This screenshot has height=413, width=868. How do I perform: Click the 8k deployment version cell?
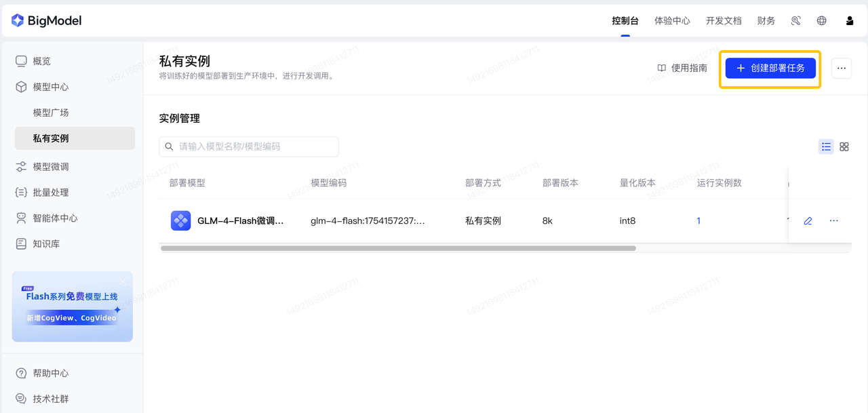pyautogui.click(x=548, y=221)
